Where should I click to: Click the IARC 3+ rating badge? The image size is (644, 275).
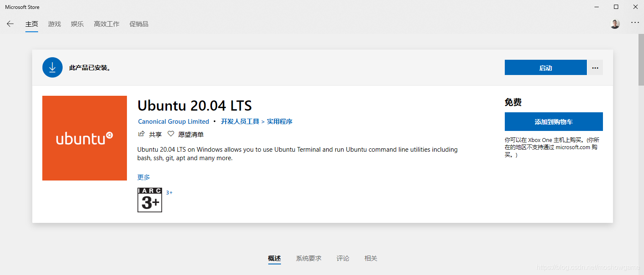tap(150, 200)
